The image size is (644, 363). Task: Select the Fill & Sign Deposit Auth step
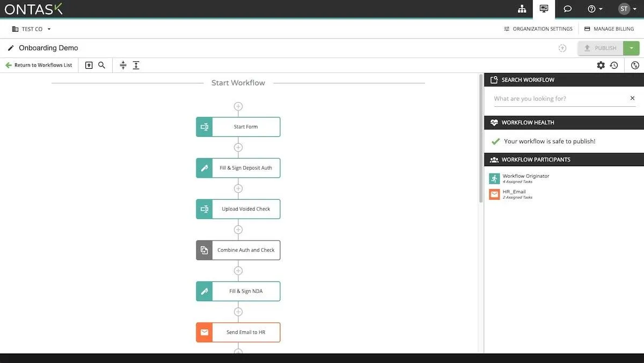coord(238,168)
